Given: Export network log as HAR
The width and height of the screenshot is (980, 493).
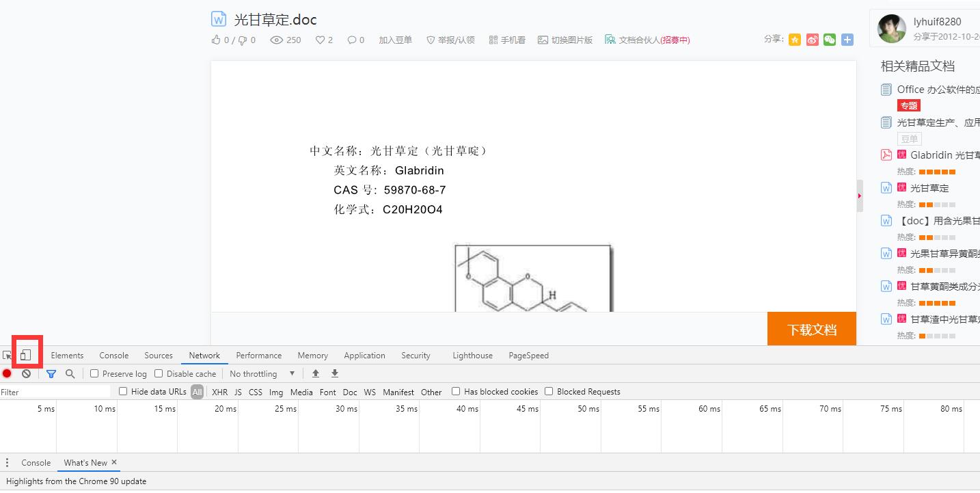Looking at the screenshot, I should [335, 373].
